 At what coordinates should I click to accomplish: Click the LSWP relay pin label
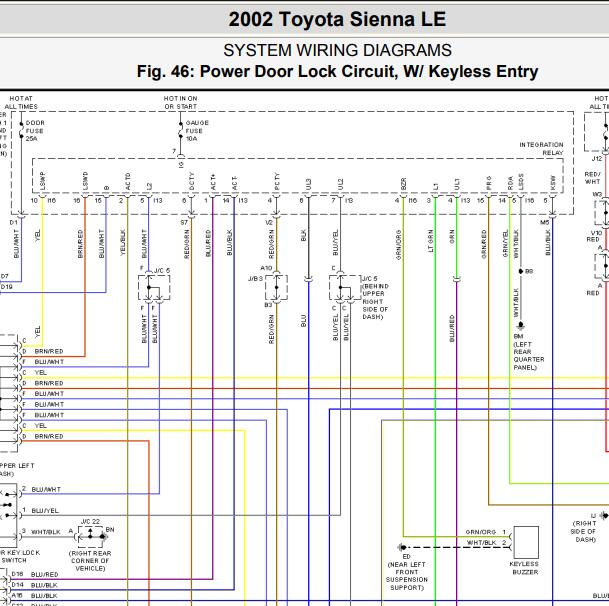click(x=43, y=181)
